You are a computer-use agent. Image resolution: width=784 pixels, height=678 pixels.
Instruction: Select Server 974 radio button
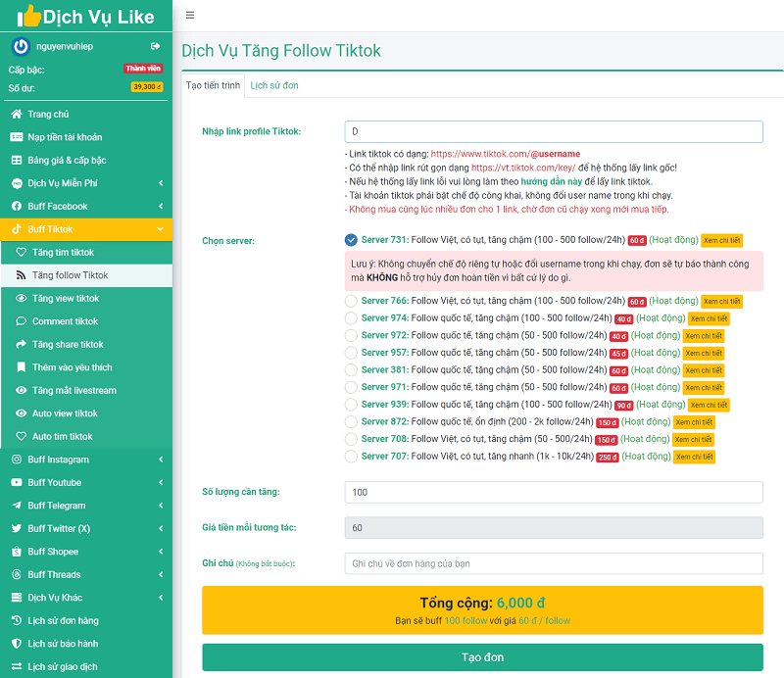pyautogui.click(x=351, y=318)
